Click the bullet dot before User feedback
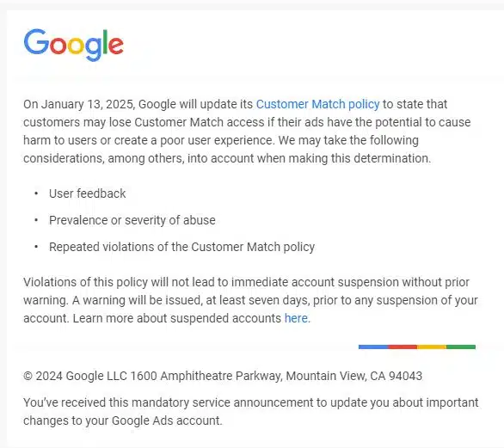Viewport: 504px width, 448px height. click(x=36, y=193)
